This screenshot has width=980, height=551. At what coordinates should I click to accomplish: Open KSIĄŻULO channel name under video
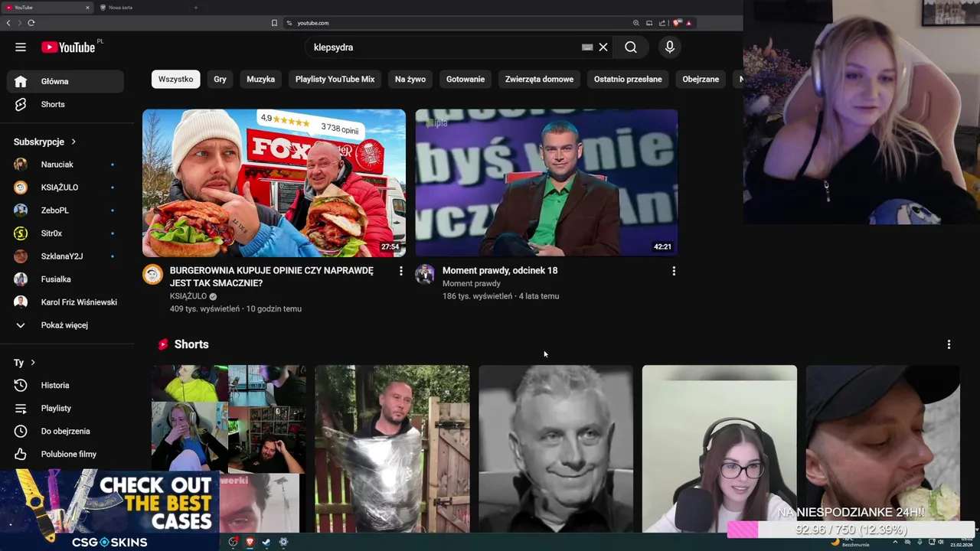click(x=188, y=296)
